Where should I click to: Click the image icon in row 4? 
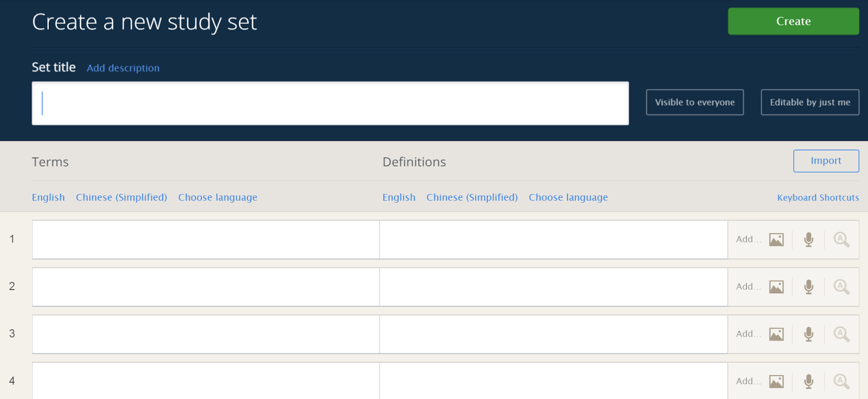pyautogui.click(x=776, y=381)
